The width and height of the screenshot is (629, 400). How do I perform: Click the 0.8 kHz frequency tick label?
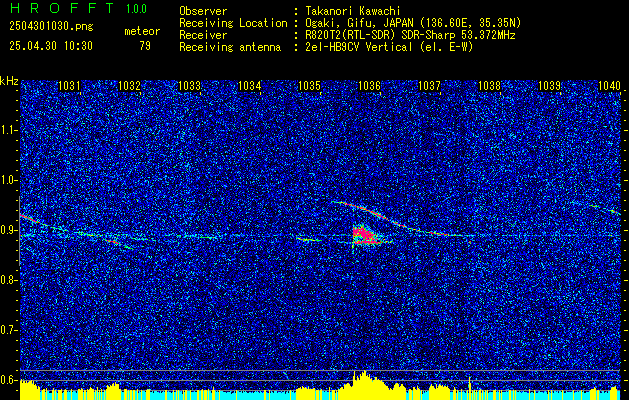tap(8, 280)
